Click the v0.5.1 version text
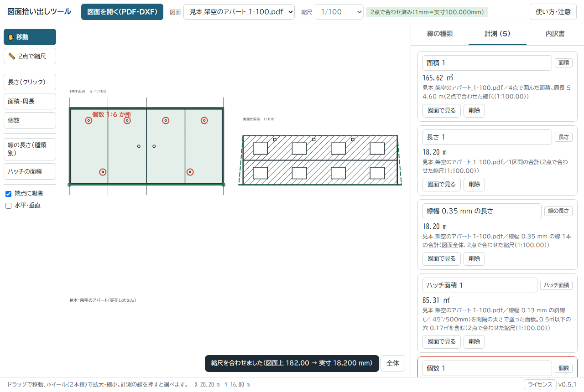The height and width of the screenshot is (392, 584). [x=568, y=384]
